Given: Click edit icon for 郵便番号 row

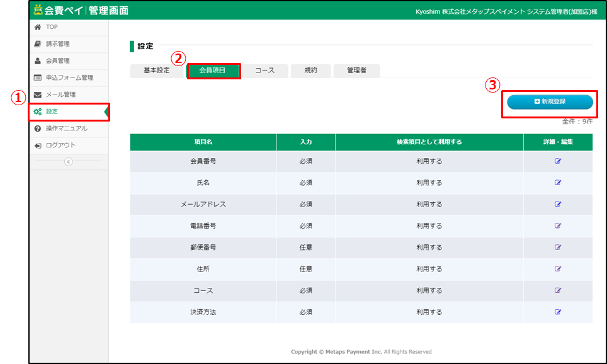Looking at the screenshot, I should pyautogui.click(x=557, y=247).
